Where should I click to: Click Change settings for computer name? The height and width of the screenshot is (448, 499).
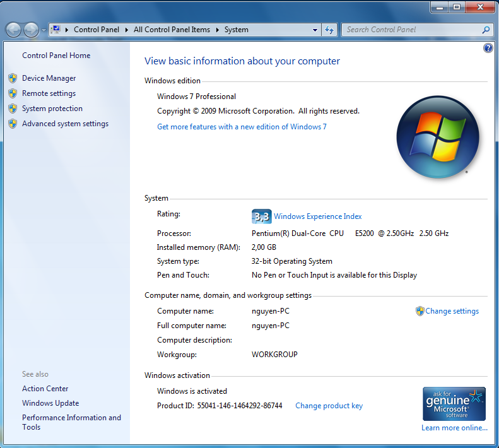coord(451,311)
